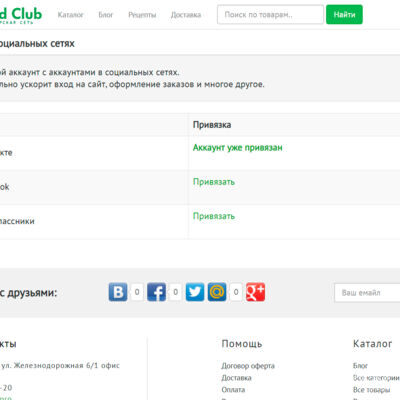The width and height of the screenshot is (400, 400).
Task: Open the Оплата footer link
Action: click(233, 389)
